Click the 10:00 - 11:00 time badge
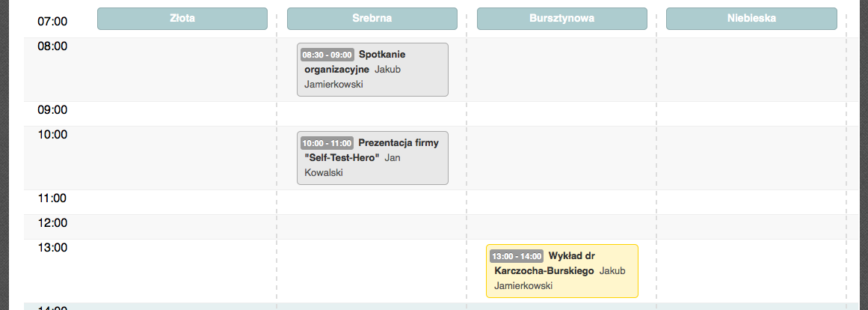The width and height of the screenshot is (868, 310). (x=327, y=143)
